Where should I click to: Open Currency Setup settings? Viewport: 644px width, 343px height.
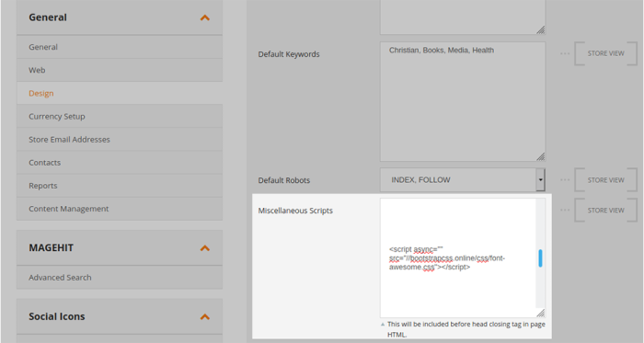pos(120,116)
